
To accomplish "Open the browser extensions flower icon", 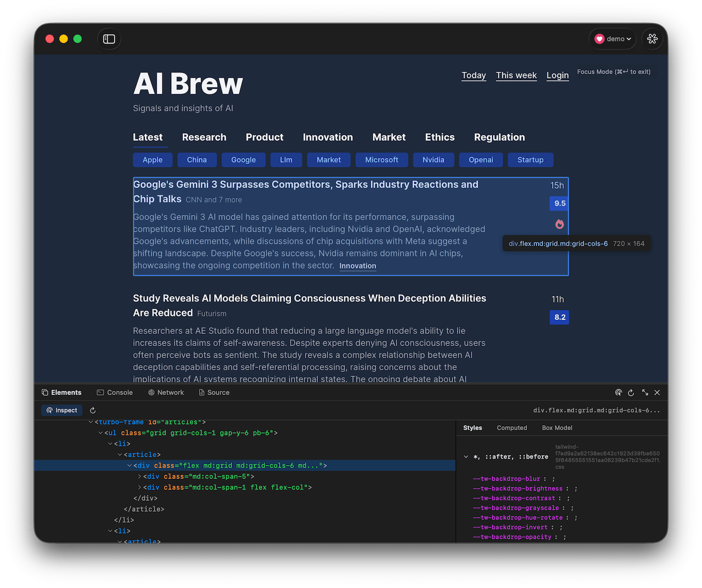I will (652, 38).
